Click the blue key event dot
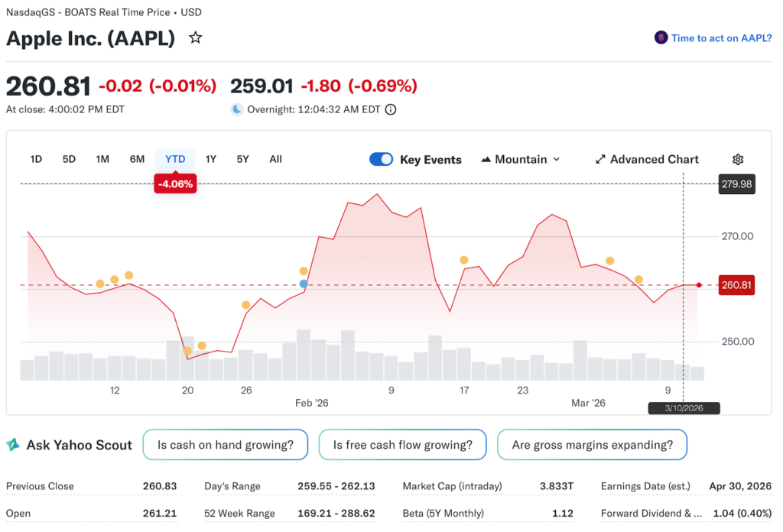Viewport: 783px width, 532px height. click(304, 284)
